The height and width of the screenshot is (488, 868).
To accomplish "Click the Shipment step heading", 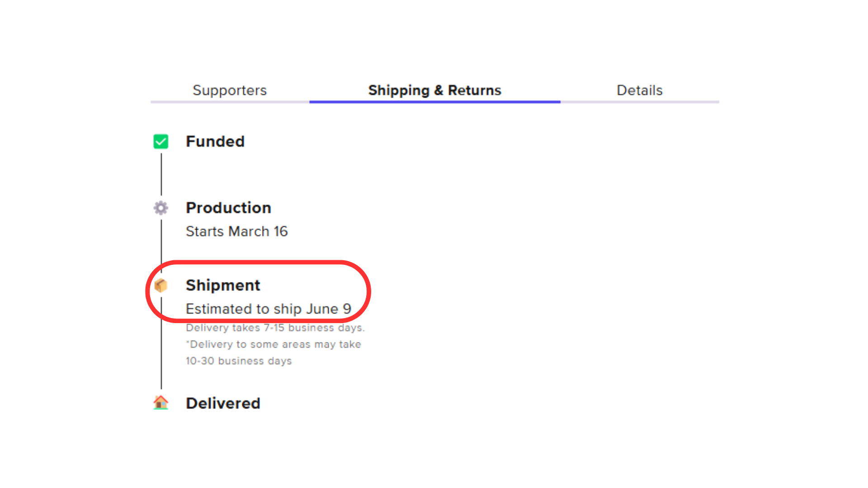I will click(x=223, y=285).
